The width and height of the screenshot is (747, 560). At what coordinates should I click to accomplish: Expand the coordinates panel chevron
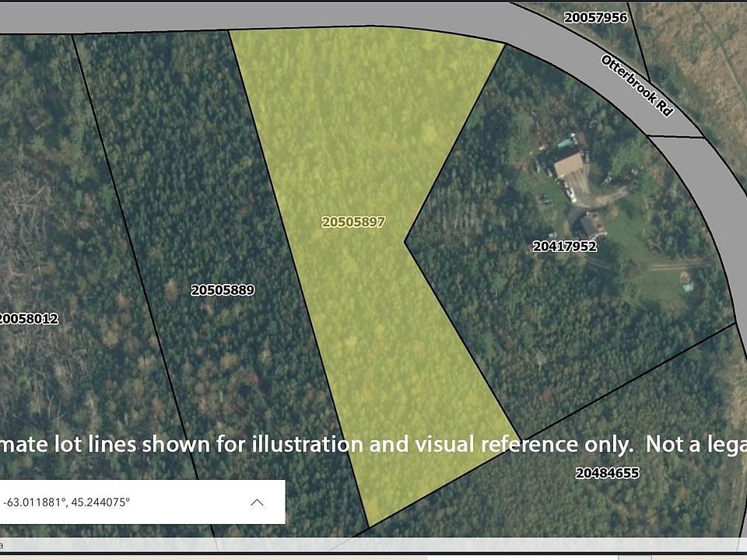(x=257, y=502)
